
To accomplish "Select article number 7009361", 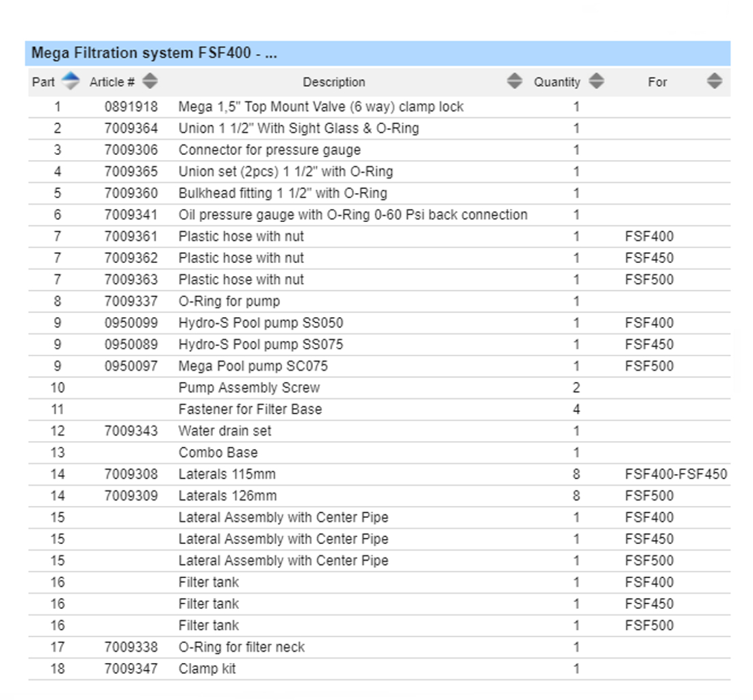I will click(x=131, y=236).
